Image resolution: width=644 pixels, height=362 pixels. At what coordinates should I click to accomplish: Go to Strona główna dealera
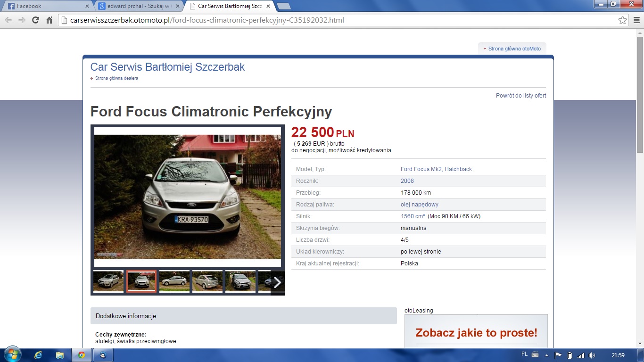[116, 78]
